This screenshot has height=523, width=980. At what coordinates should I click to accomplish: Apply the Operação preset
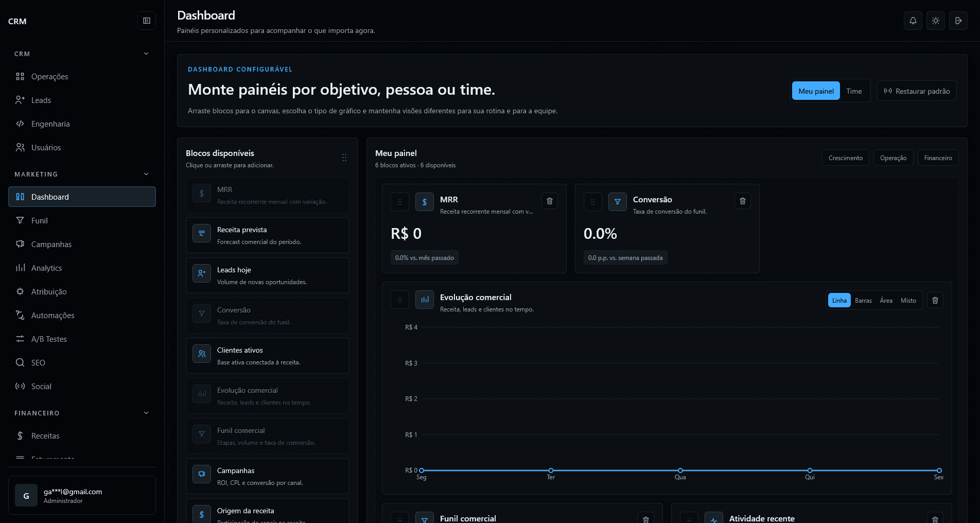click(x=893, y=158)
